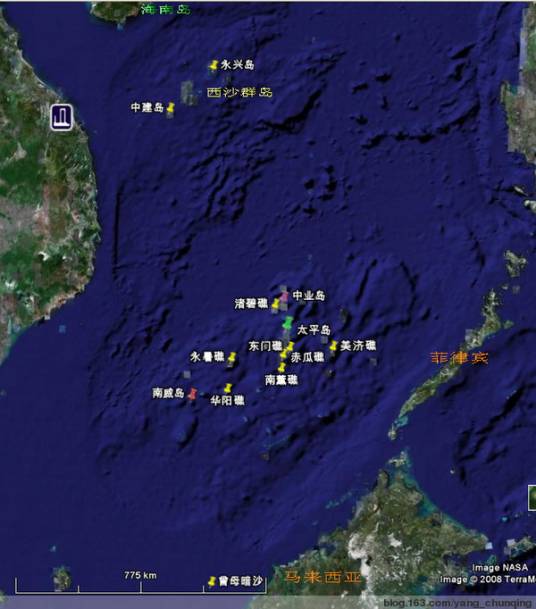536x609 pixels.
Task: Select the 永暑礁 placemark name
Action: click(x=207, y=357)
